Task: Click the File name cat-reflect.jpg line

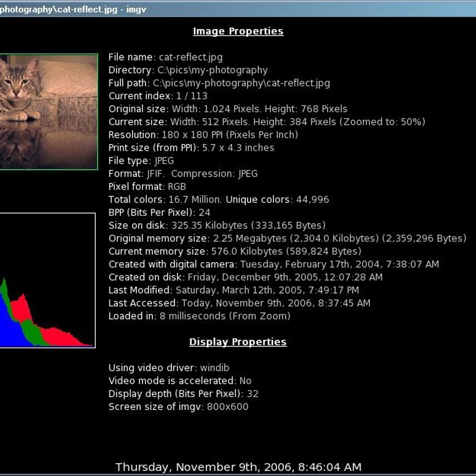Action: pyautogui.click(x=165, y=57)
